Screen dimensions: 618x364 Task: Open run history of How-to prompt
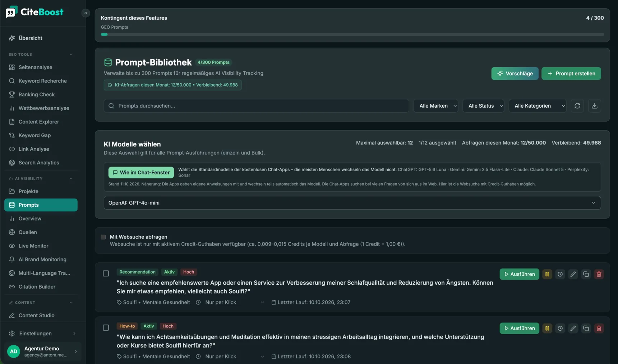[560, 328]
